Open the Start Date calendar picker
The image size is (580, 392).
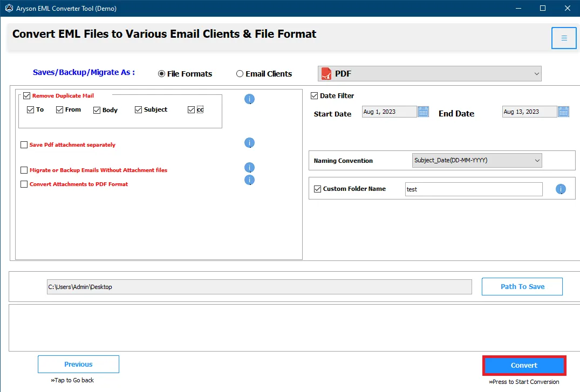pos(423,112)
